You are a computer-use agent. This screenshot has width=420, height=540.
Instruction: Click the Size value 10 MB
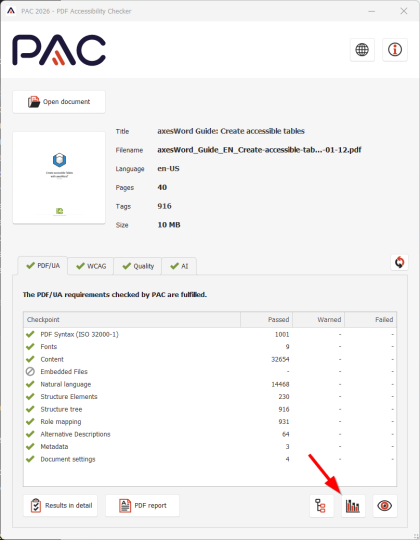point(169,225)
